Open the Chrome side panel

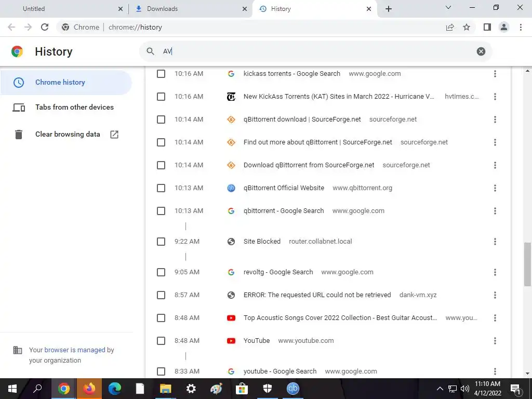pos(487,27)
